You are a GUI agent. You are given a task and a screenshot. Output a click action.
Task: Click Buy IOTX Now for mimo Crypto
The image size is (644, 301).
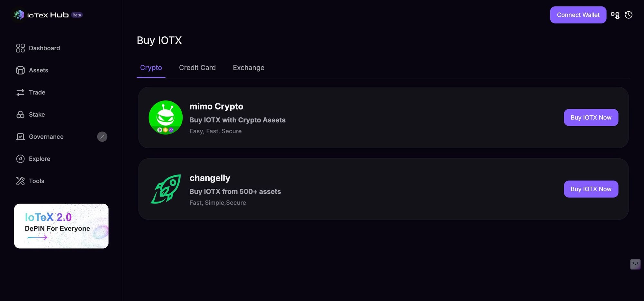coord(591,118)
